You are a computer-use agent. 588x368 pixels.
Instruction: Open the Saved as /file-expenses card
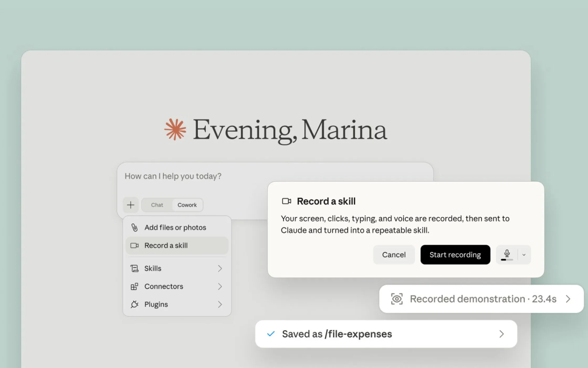coord(386,334)
